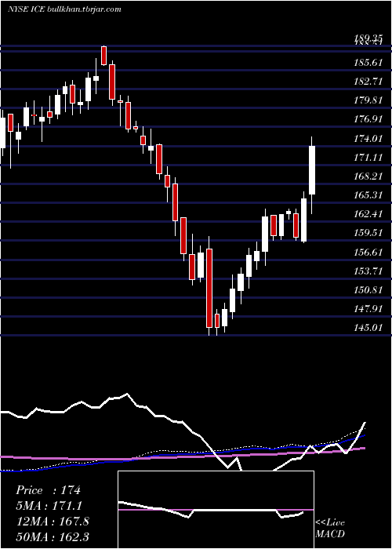
Task: Click the red candle at the chart peak
Action: coord(103,56)
